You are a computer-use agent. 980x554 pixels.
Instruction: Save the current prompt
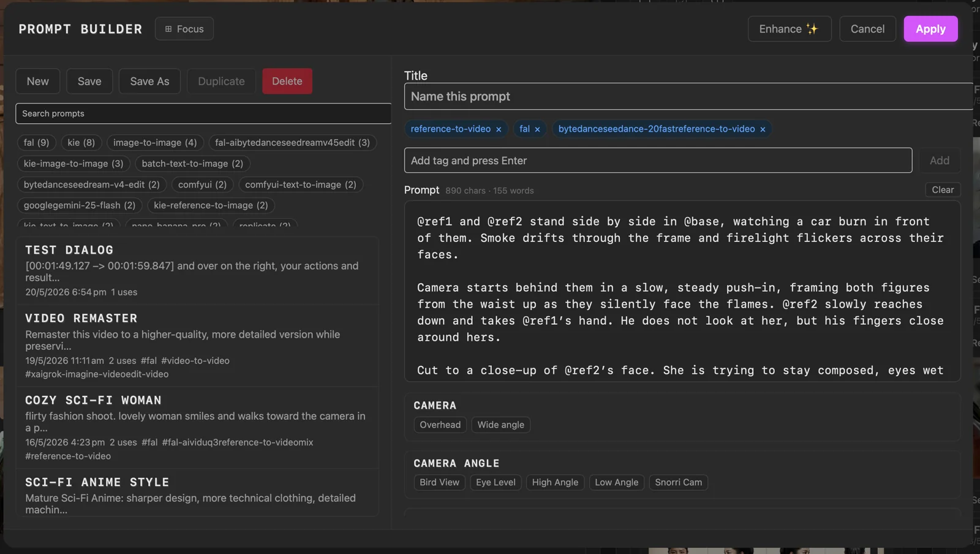point(89,81)
